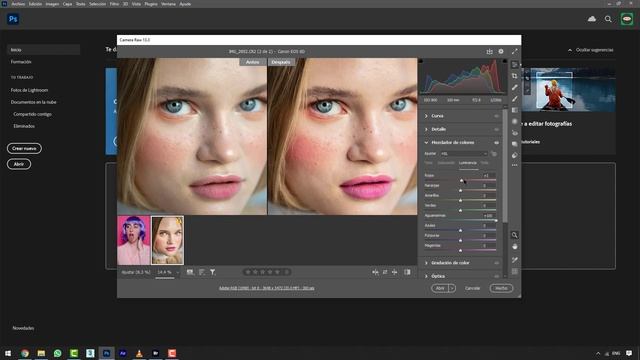640x360 pixels.
Task: Expand the Curva panel
Action: point(426,116)
